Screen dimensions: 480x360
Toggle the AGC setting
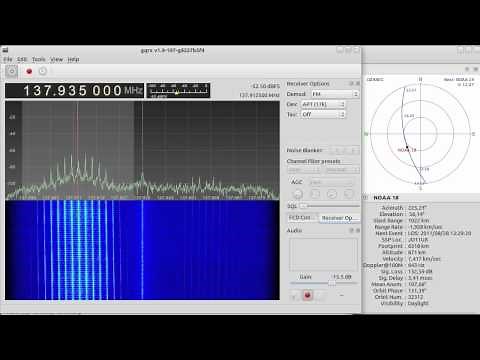pyautogui.click(x=297, y=182)
